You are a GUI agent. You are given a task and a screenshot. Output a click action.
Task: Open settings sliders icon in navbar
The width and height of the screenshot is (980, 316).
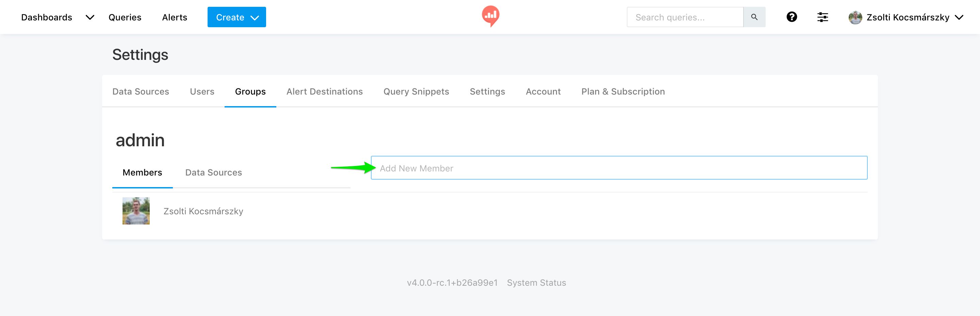(x=822, y=17)
